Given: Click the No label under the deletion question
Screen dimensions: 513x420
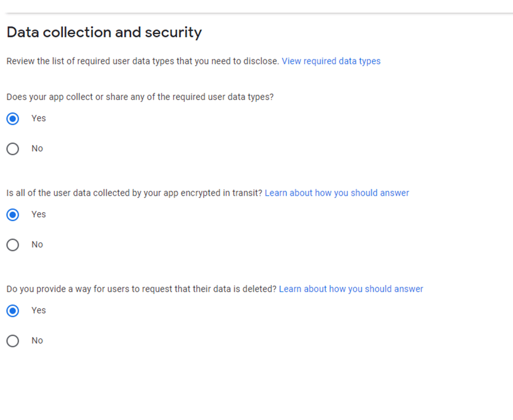Looking at the screenshot, I should 37,340.
